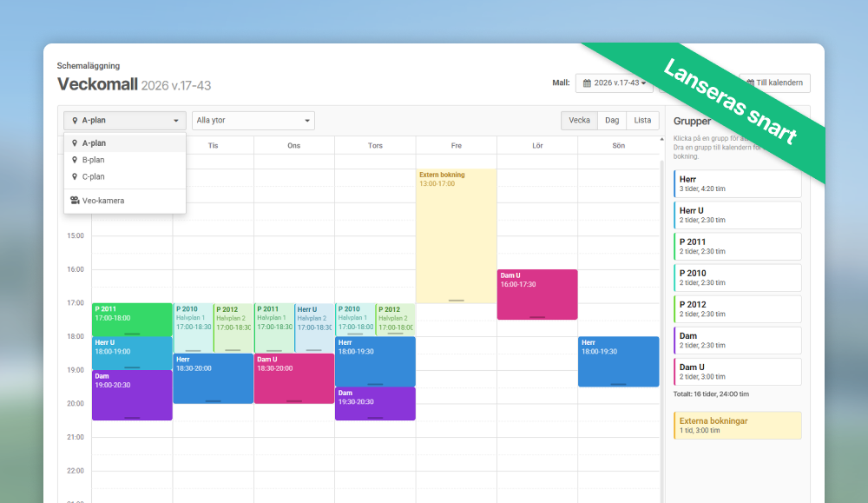Open the Mall 2026 v.17-43 dropdown
This screenshot has width=868, height=503.
(x=614, y=83)
